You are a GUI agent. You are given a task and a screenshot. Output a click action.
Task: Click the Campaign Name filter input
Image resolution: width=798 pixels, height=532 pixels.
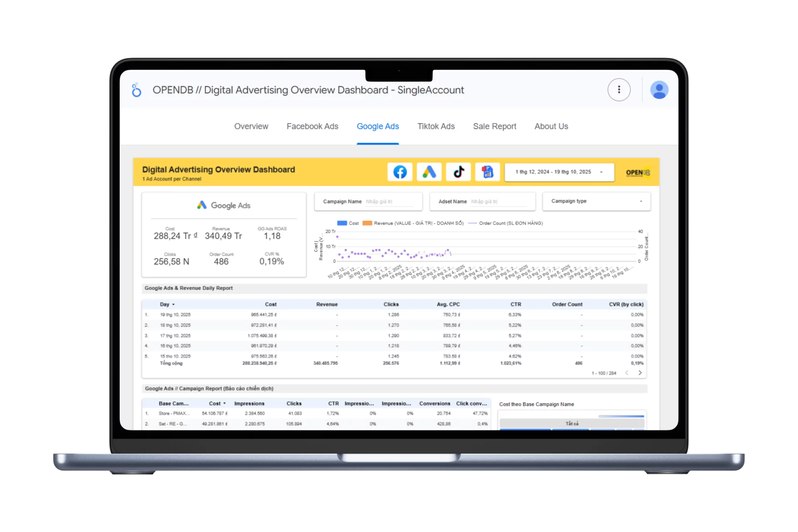pyautogui.click(x=368, y=202)
